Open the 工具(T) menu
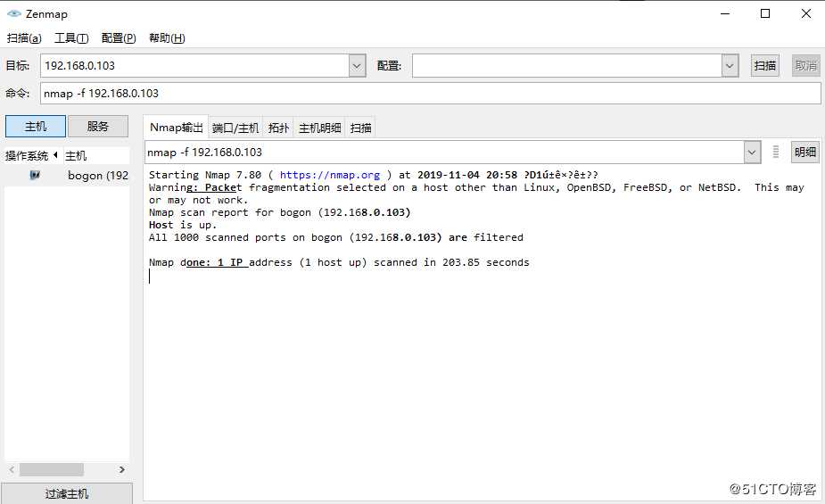 tap(71, 37)
